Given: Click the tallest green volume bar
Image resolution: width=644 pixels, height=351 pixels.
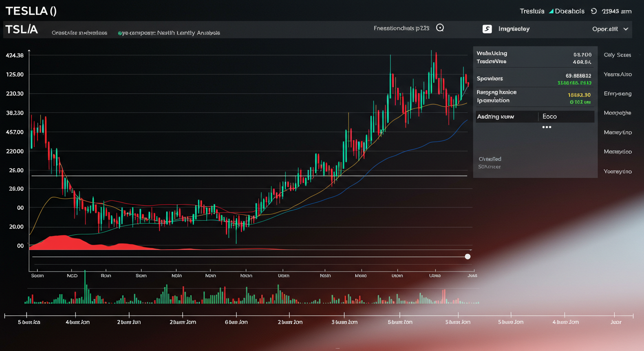Looking at the screenshot, I should coord(85,287).
